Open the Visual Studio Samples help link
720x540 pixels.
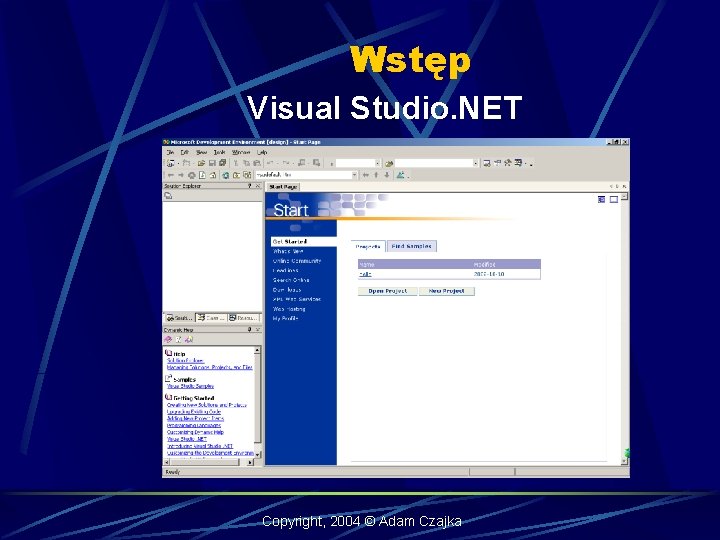coord(190,386)
